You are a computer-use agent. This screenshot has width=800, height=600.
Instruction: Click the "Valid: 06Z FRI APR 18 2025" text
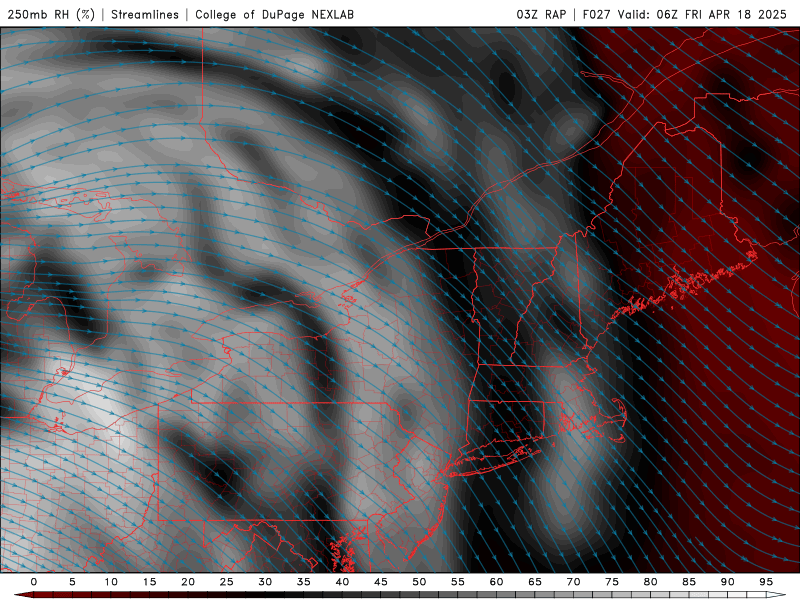702,14
